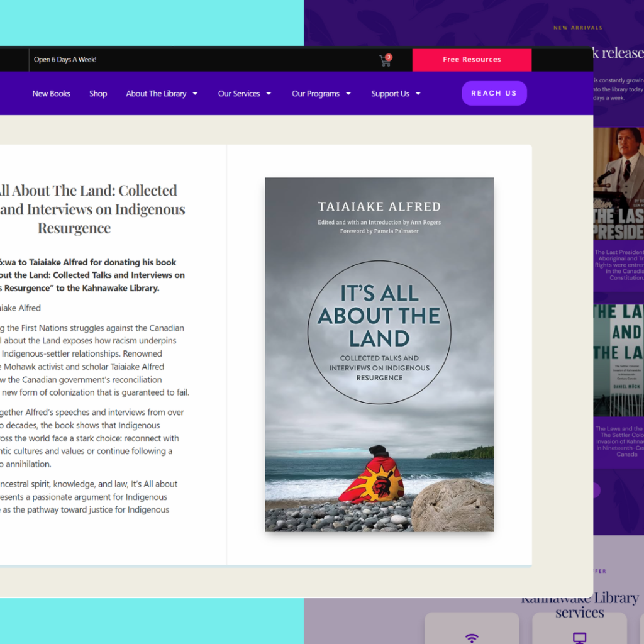Click The Laws and the Land book thumbnail
644x644 pixels.
click(619, 360)
